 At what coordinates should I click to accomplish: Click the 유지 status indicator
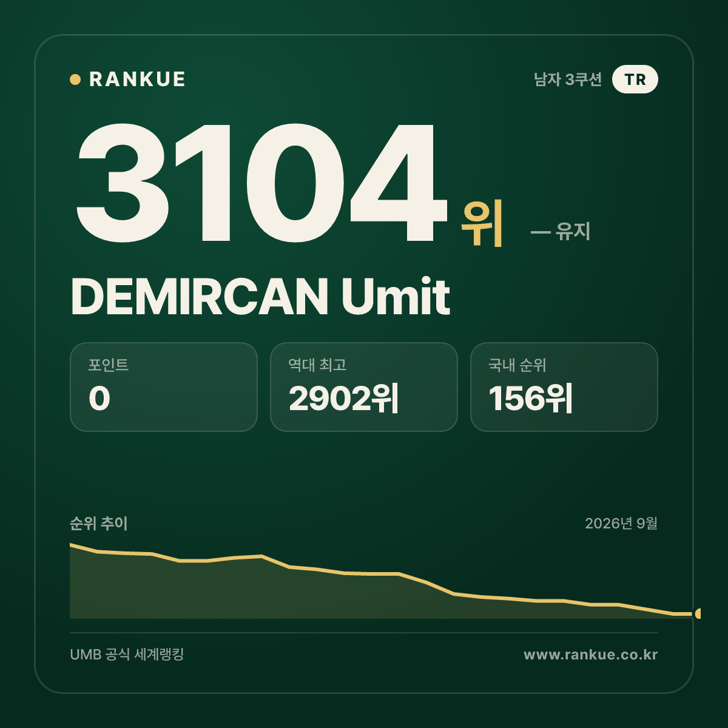click(561, 231)
